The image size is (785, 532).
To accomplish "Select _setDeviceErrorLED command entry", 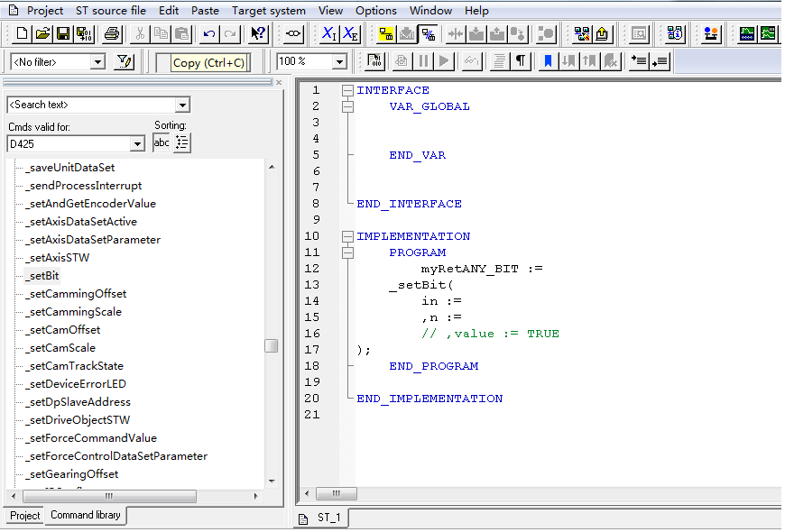I will [x=76, y=384].
